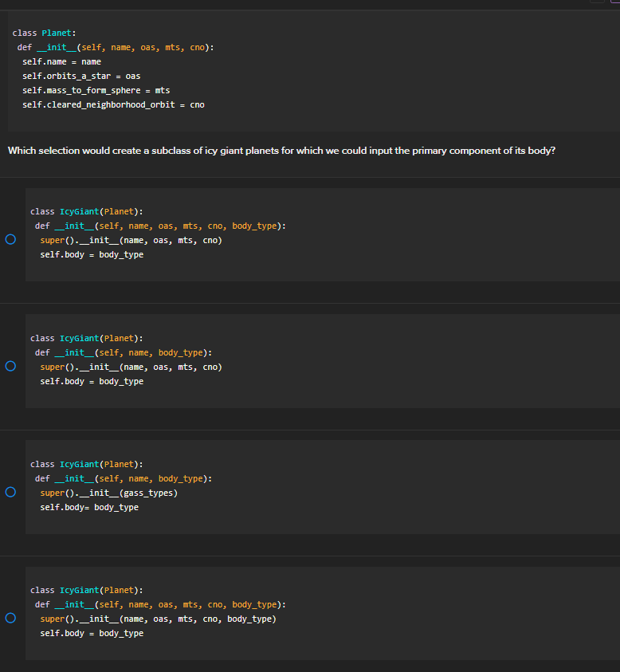Click the 'self.orbits_a_star = oas' line
The height and width of the screenshot is (672, 620).
[81, 77]
